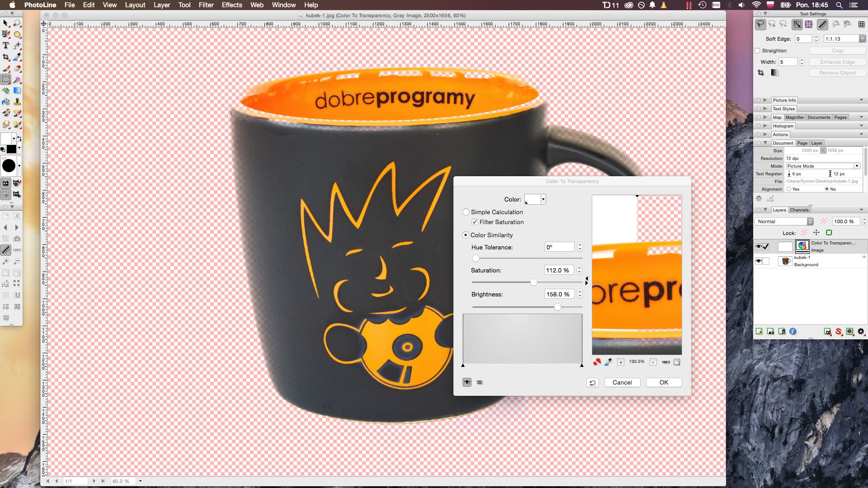Open the Filter menu
This screenshot has width=868, height=488.
pyautogui.click(x=206, y=5)
